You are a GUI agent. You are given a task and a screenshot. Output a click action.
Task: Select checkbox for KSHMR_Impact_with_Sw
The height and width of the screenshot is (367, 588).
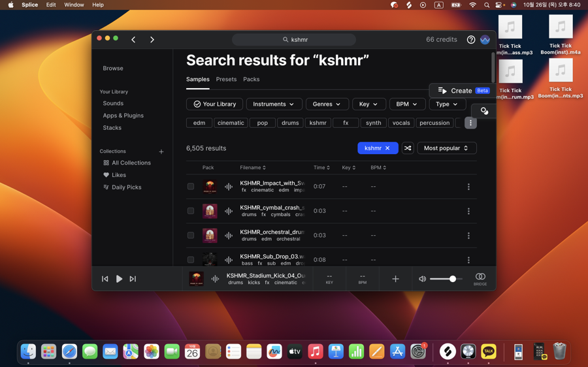[x=191, y=186]
